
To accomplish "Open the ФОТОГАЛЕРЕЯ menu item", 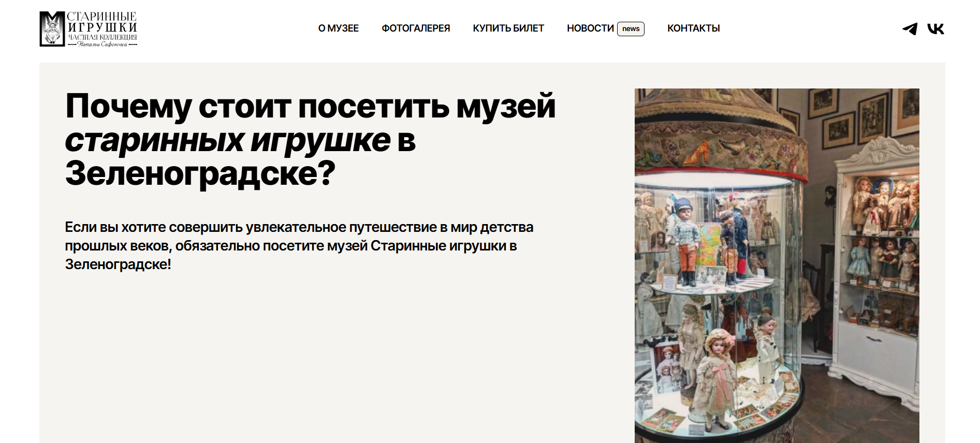I will pyautogui.click(x=416, y=28).
